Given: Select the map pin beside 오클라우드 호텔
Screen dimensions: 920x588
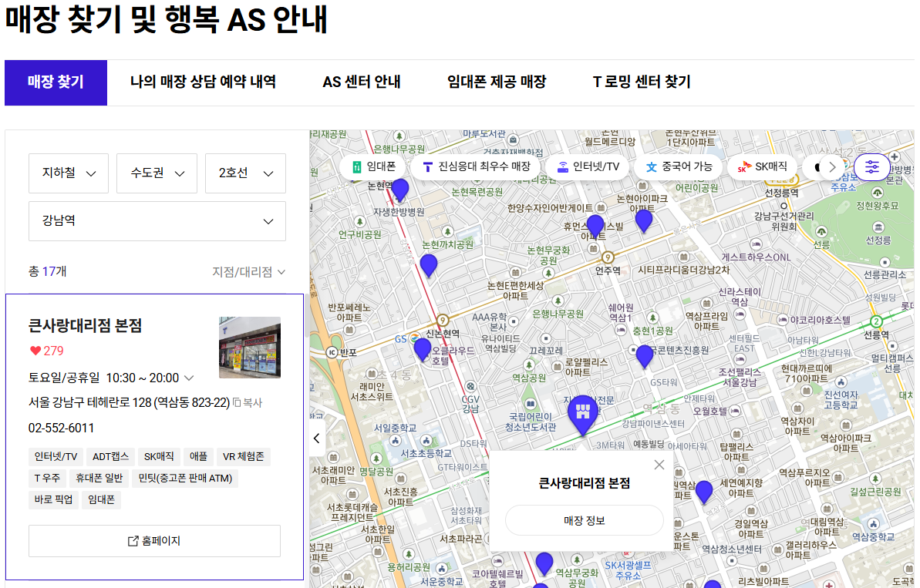Looking at the screenshot, I should [423, 349].
